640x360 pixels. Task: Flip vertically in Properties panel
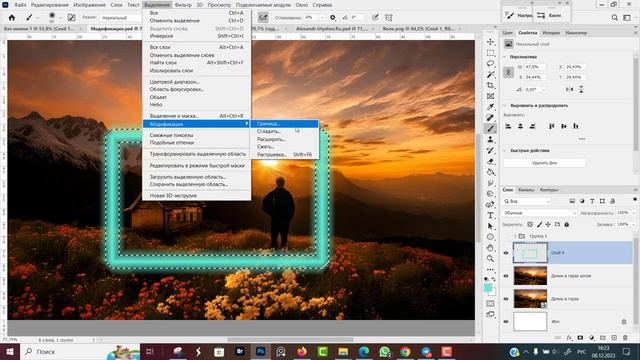point(581,89)
